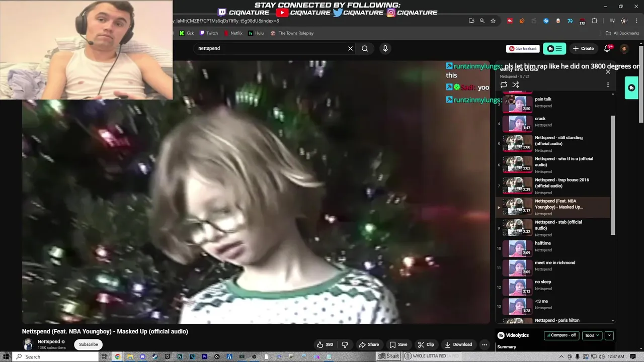644x362 pixels.
Task: Play 'trap house 2016' playlist item
Action: 553,186
